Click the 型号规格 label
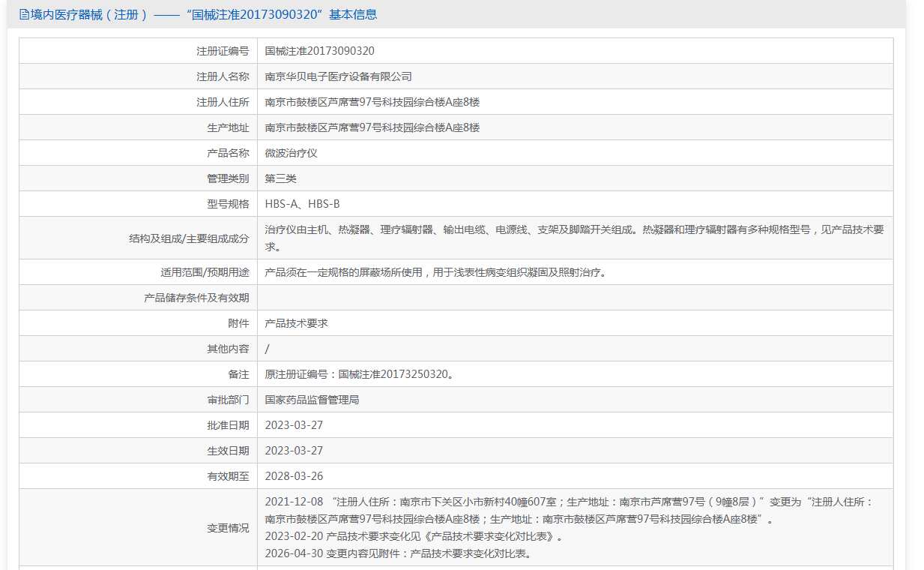The width and height of the screenshot is (924, 570). coord(228,204)
